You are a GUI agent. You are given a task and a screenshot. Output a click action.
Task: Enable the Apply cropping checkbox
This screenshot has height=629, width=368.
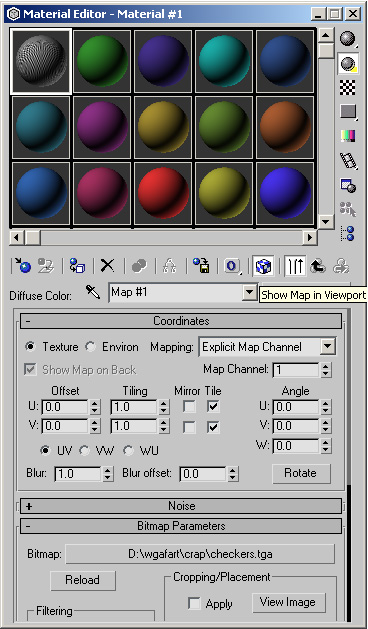[x=195, y=603]
